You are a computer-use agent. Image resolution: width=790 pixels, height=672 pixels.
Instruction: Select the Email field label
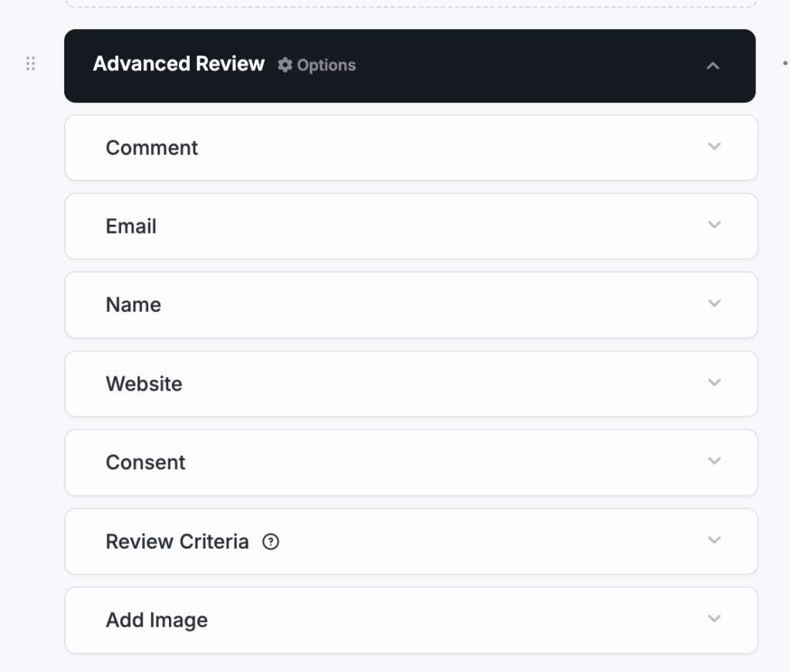[x=131, y=227]
